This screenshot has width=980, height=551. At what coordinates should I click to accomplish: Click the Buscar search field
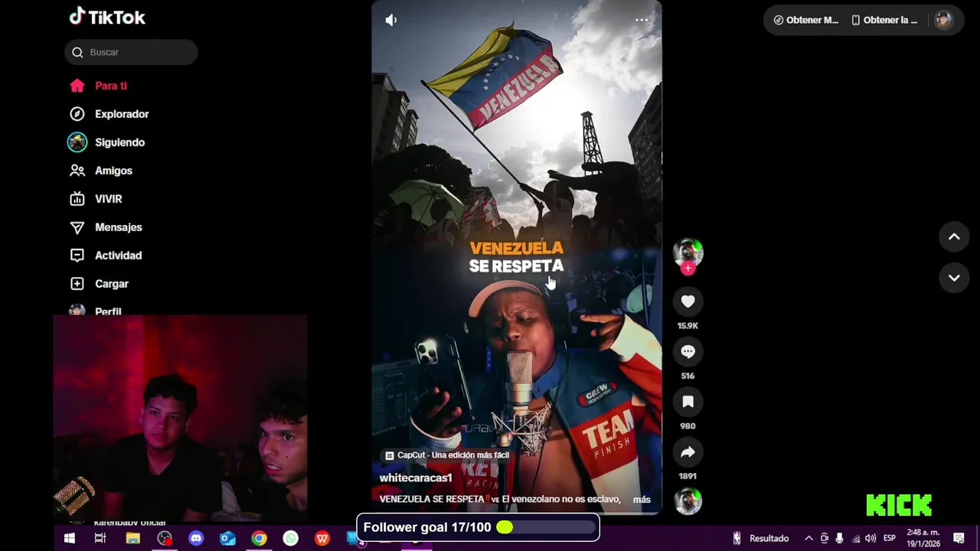pos(131,52)
